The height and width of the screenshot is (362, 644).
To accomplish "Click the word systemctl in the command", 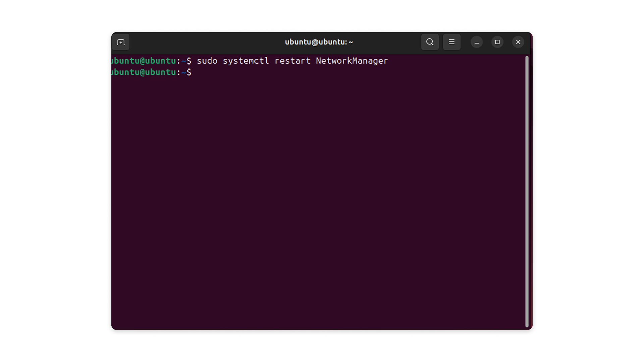I will (246, 61).
